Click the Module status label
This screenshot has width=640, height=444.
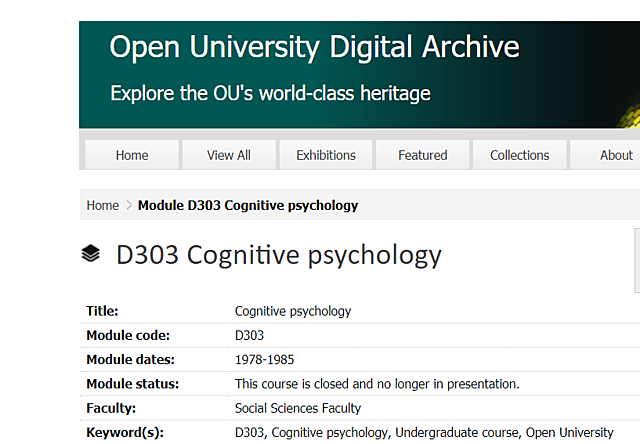coord(133,384)
